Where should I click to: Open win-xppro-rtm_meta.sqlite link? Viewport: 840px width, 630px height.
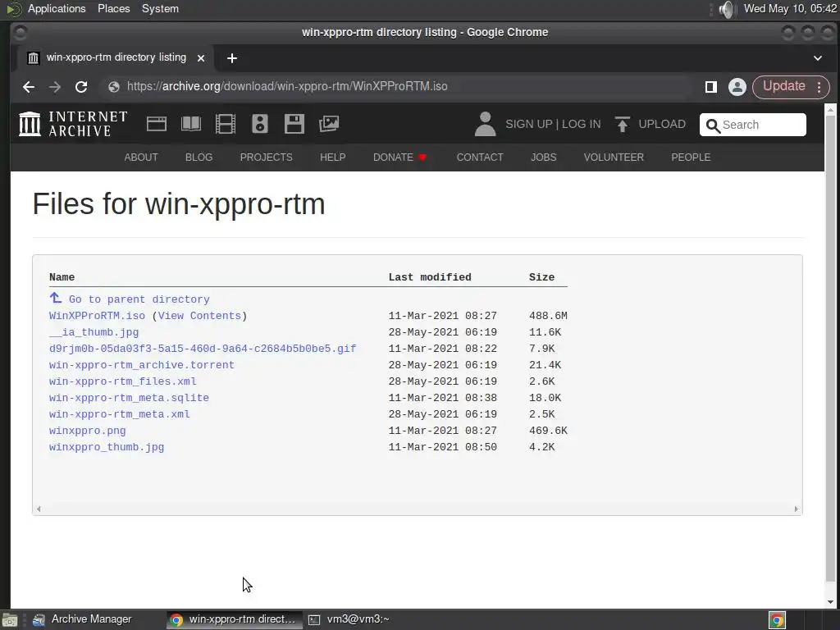tap(129, 398)
